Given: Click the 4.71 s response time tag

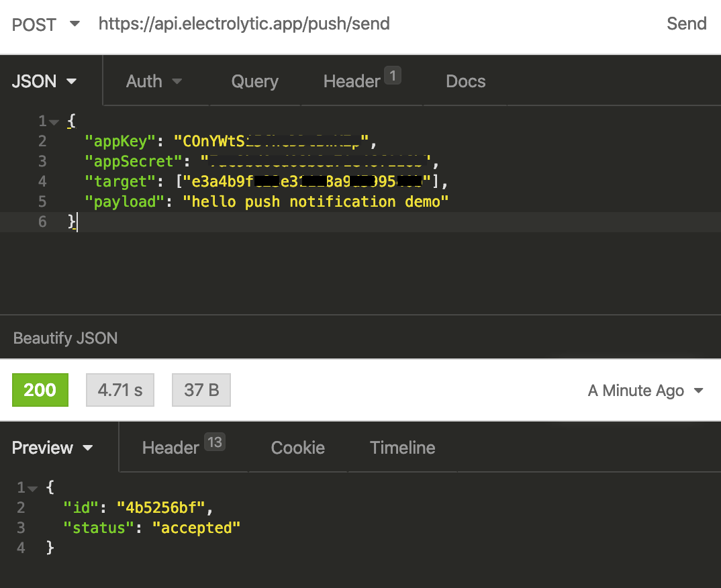Looking at the screenshot, I should click(120, 390).
